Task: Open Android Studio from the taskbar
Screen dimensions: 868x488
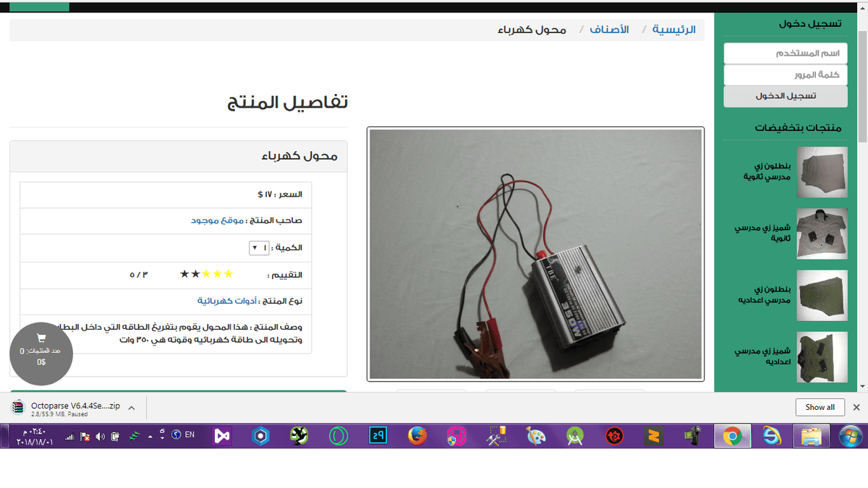Action: 575,436
